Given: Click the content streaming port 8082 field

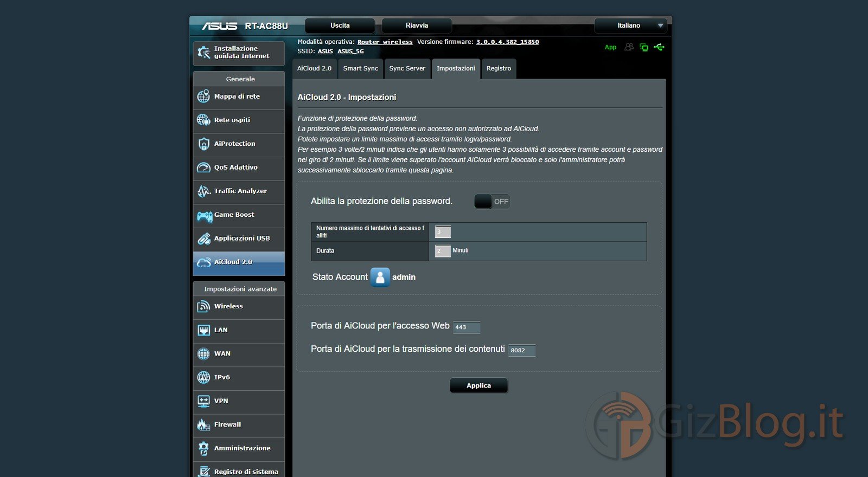Looking at the screenshot, I should coord(522,351).
